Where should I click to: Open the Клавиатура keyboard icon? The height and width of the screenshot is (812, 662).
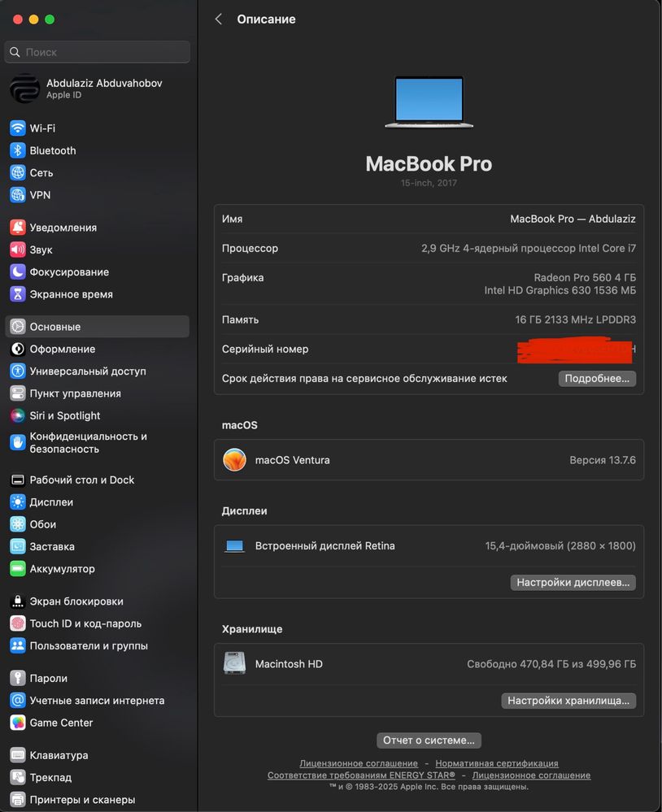point(18,755)
